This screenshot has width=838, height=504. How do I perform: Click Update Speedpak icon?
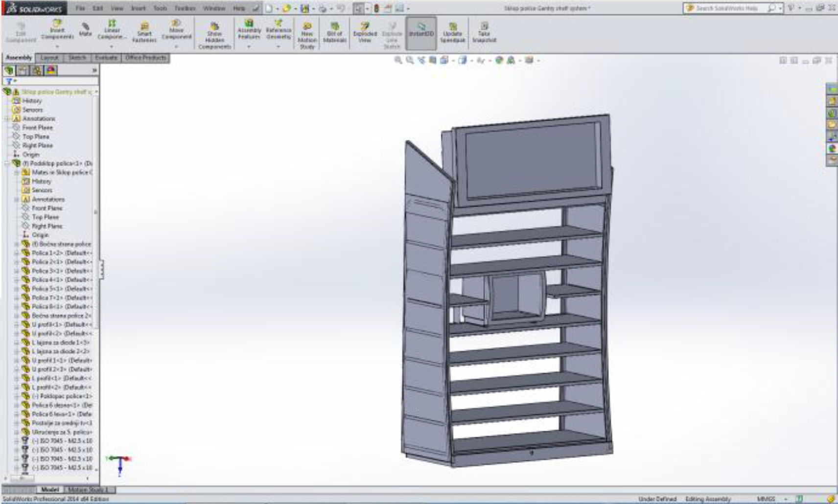452,32
